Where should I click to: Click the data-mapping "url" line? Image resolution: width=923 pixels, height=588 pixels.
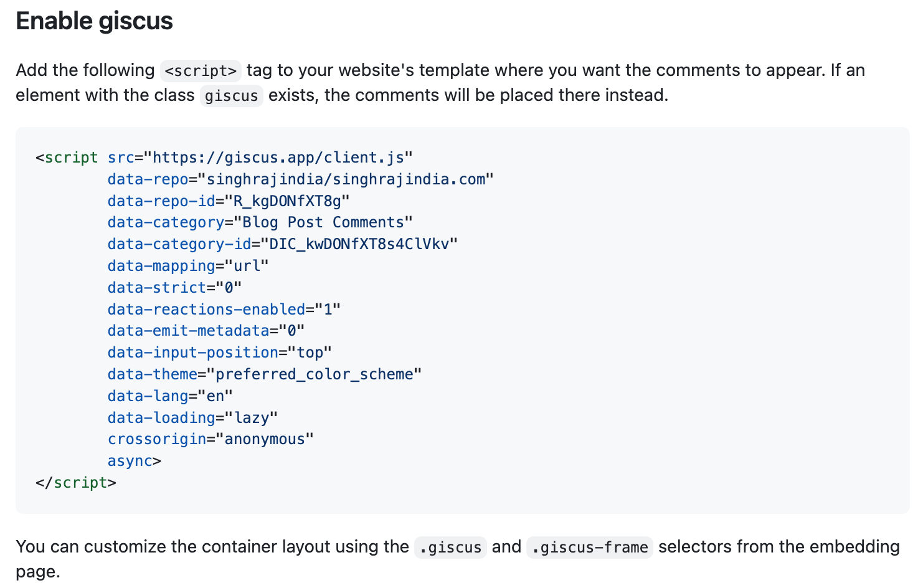point(188,266)
